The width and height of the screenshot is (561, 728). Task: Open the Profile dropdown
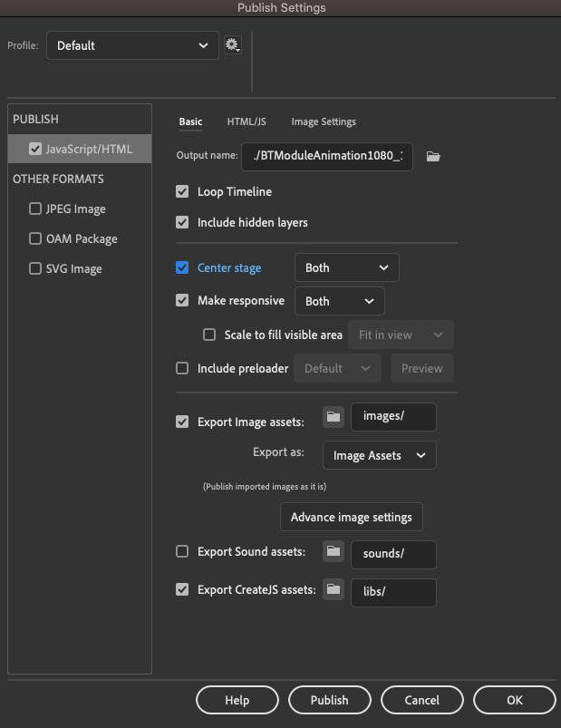coord(132,44)
